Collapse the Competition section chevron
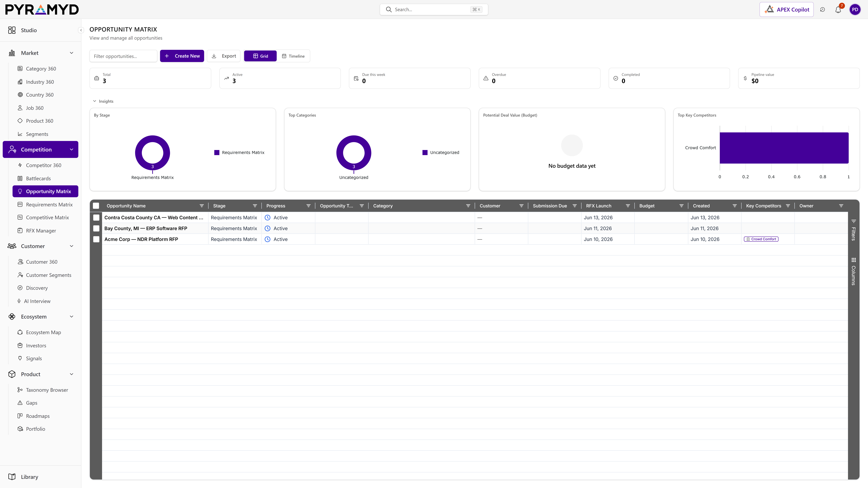The image size is (868, 488). point(71,150)
